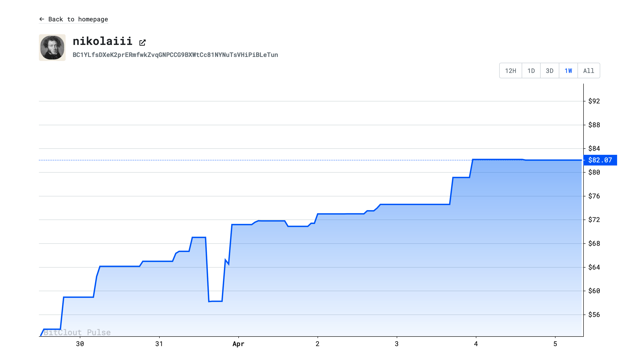The image size is (644, 363).
Task: Open nikolaiii external profile link icon
Action: 142,42
